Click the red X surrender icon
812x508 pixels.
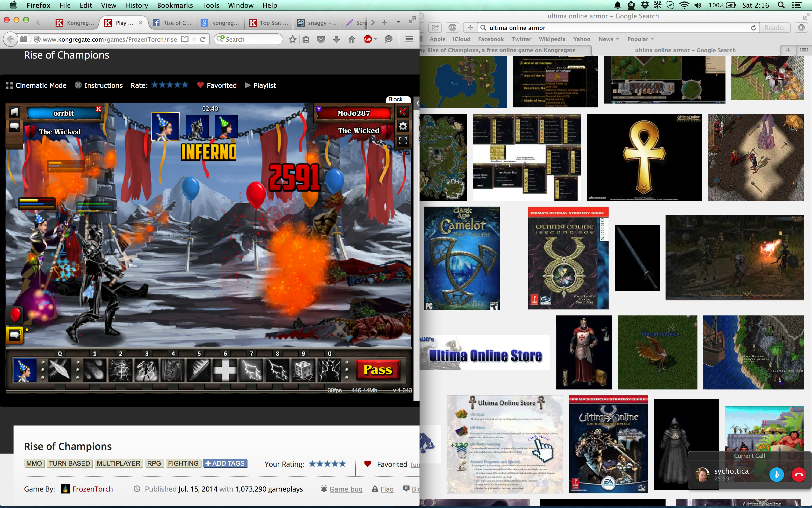[x=403, y=112]
